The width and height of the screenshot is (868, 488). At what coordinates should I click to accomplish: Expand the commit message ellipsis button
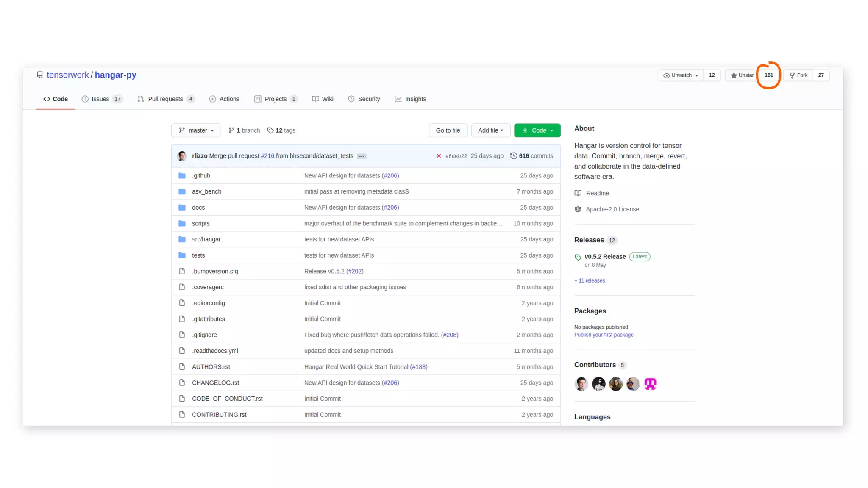click(x=361, y=156)
